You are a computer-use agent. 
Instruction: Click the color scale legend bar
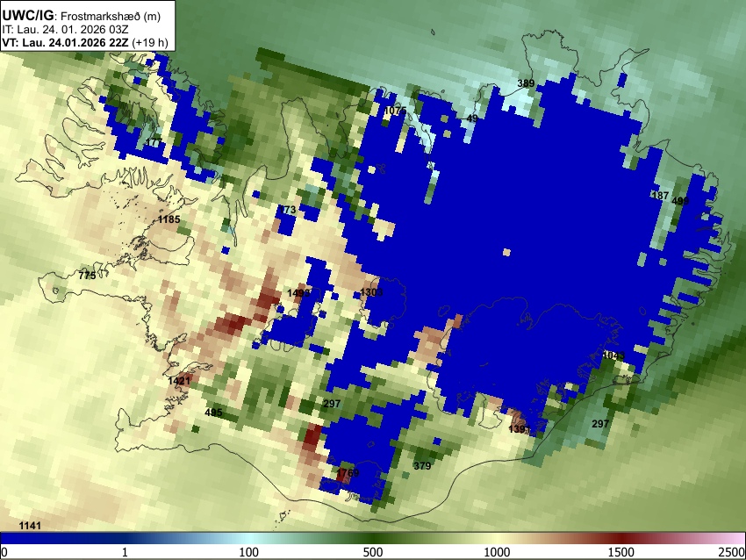point(373,538)
